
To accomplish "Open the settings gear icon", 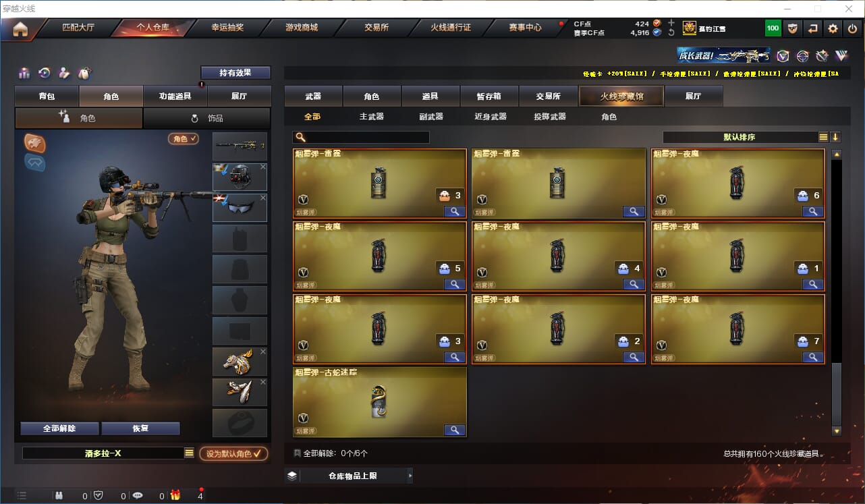I will [x=833, y=28].
